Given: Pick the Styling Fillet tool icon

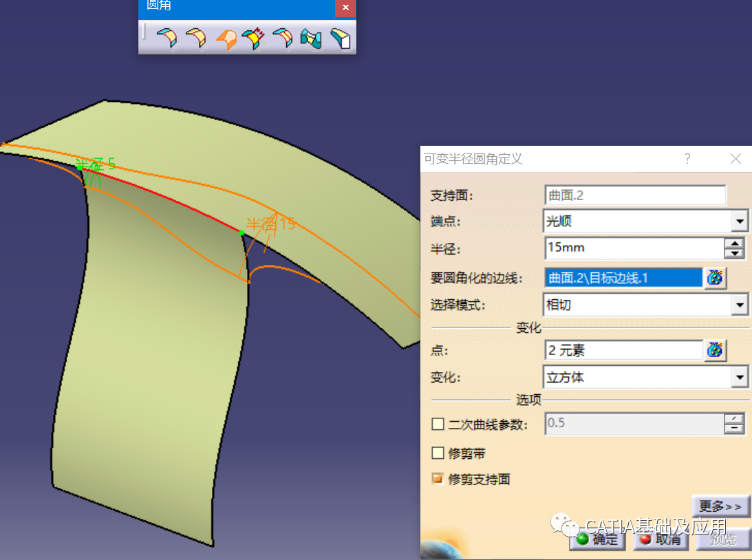Looking at the screenshot, I should (283, 38).
